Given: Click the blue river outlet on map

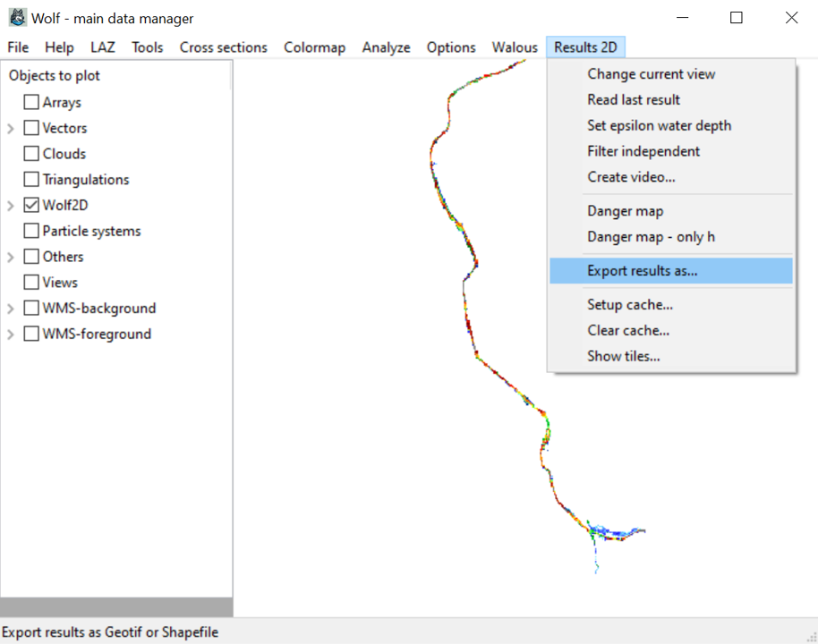Looking at the screenshot, I should pyautogui.click(x=618, y=533).
